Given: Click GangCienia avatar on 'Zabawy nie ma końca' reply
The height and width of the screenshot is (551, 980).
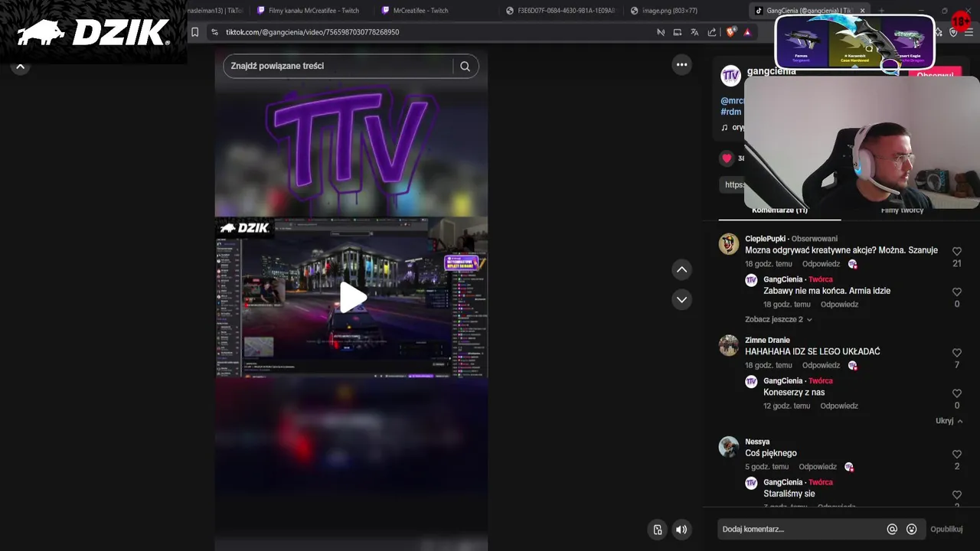Looking at the screenshot, I should [751, 280].
